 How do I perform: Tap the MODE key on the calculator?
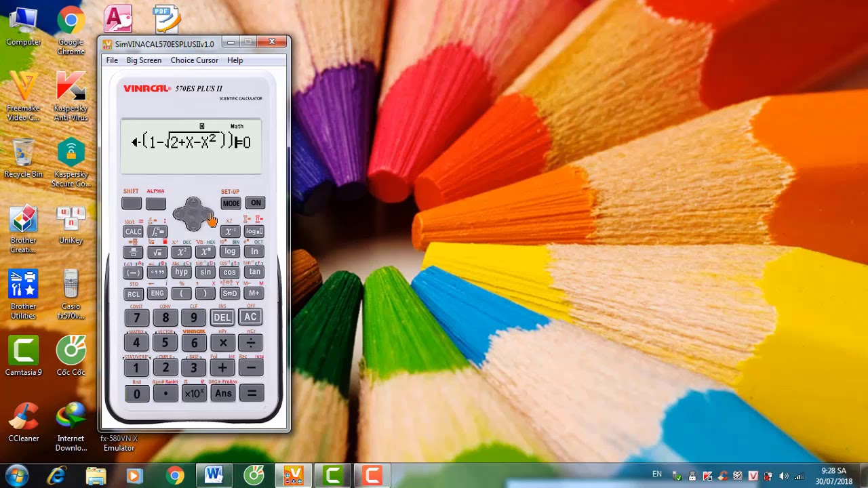231,203
